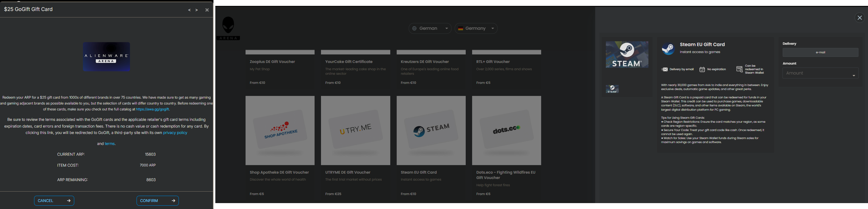Viewport: 868px width, 209px height.
Task: Open the privacy policy link
Action: pos(175,133)
